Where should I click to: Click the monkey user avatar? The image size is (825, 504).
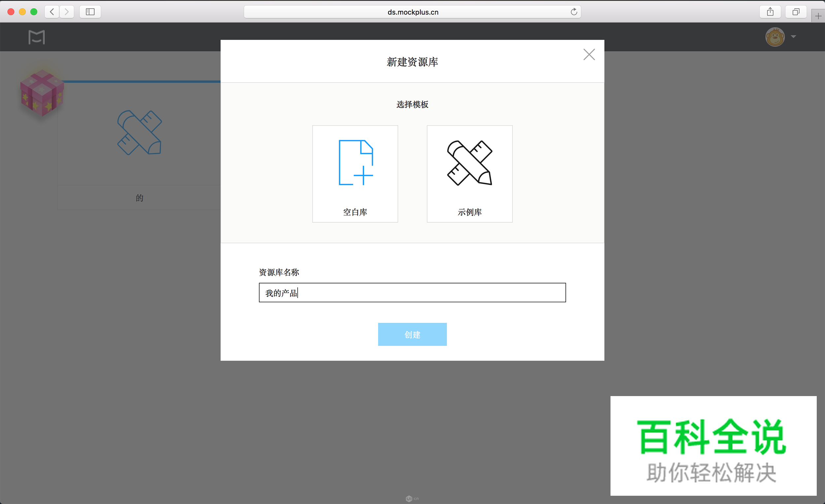coord(775,37)
